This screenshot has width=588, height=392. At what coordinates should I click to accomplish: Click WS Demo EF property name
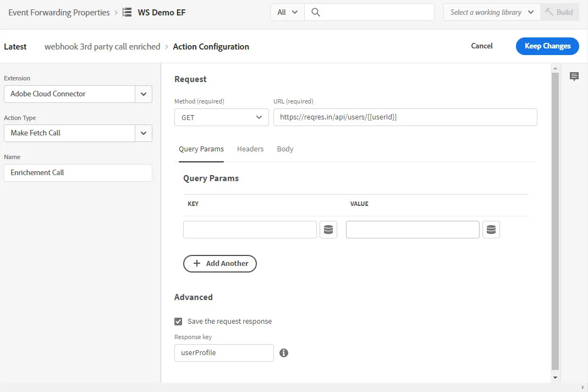click(x=162, y=13)
